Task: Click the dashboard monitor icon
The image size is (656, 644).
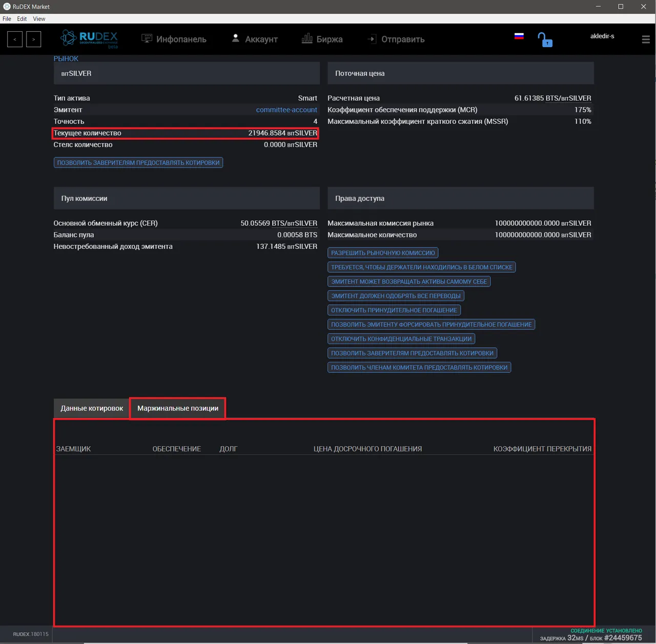Action: [147, 38]
